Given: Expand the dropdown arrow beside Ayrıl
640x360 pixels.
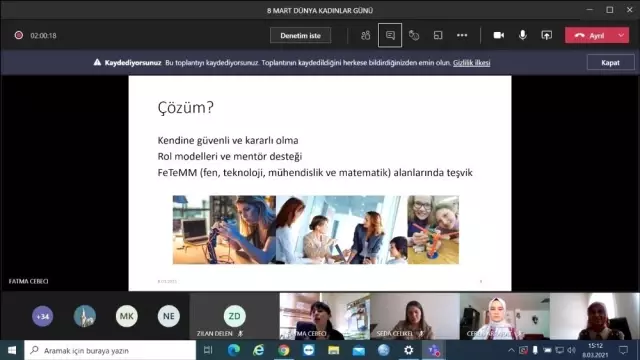Looking at the screenshot, I should [x=621, y=36].
